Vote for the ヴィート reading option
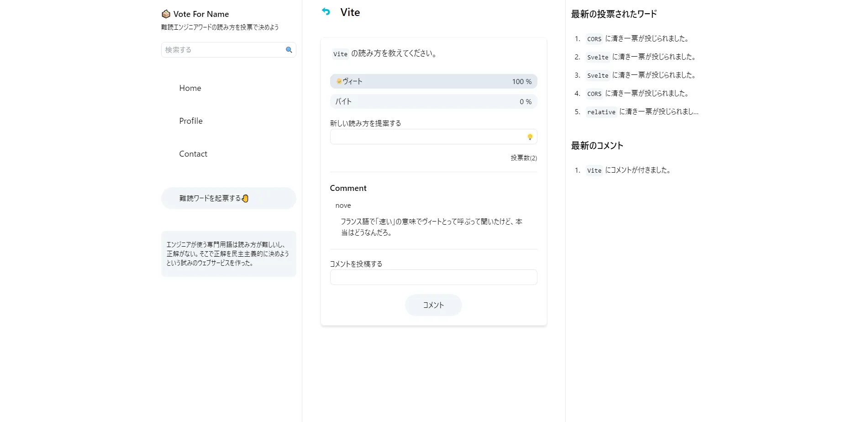This screenshot has height=422, width=868. coord(433,81)
